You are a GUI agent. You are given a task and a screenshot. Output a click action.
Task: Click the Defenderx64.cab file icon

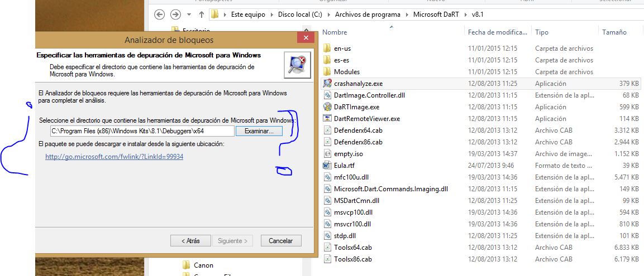pyautogui.click(x=327, y=130)
